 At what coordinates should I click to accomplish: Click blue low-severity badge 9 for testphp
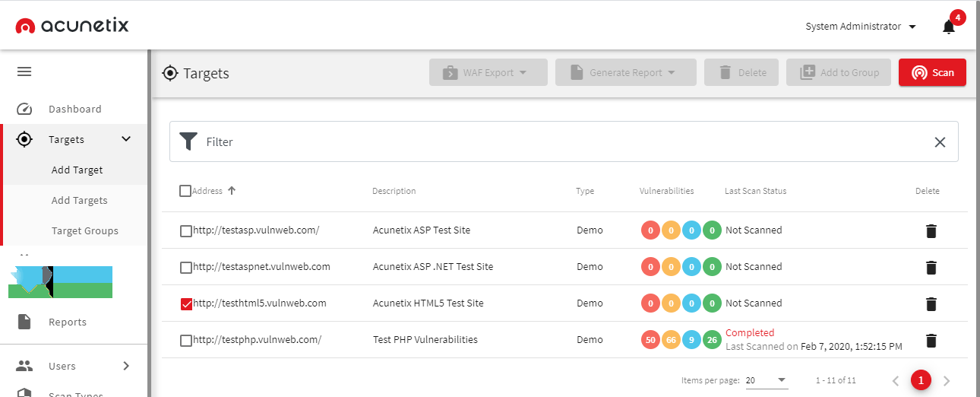pos(691,340)
